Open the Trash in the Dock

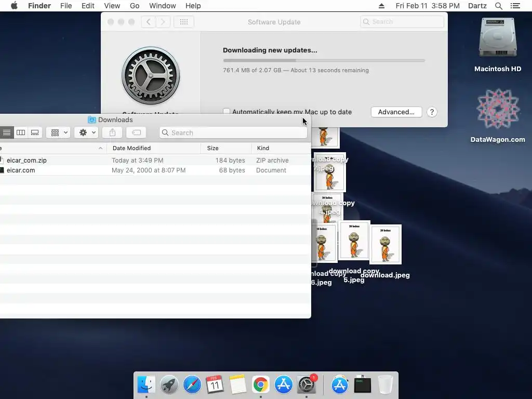click(385, 385)
